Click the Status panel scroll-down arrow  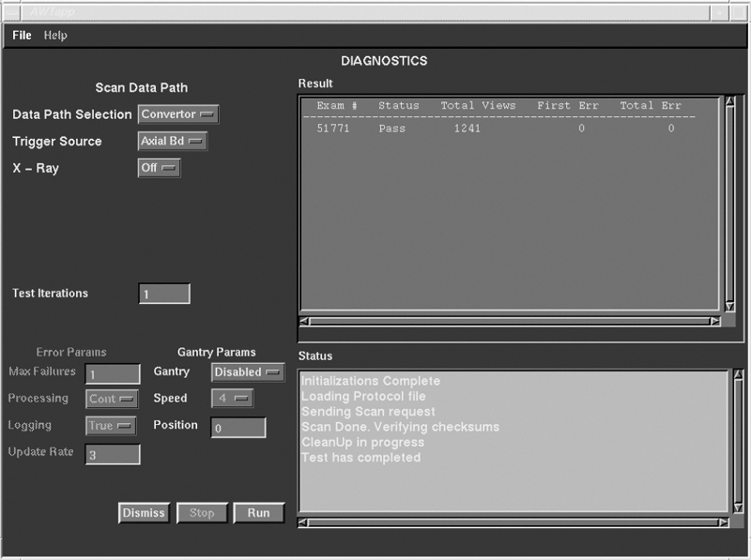736,507
